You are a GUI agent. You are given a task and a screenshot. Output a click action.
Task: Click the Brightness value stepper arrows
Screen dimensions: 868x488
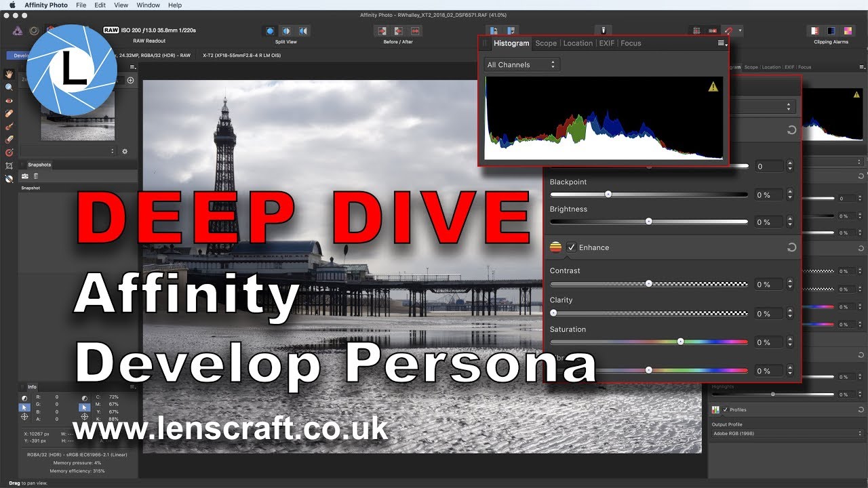click(x=790, y=222)
